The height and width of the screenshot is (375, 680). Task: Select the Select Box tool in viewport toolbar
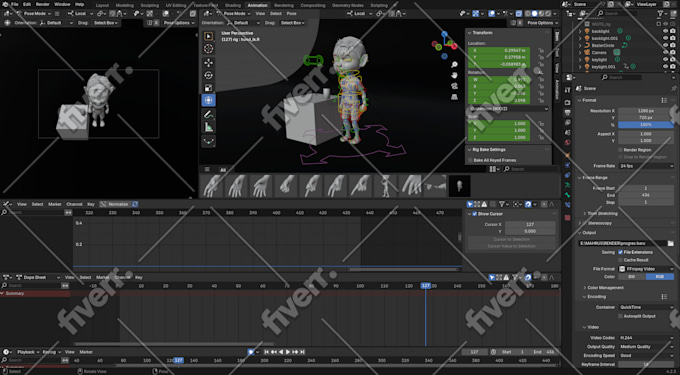pyautogui.click(x=209, y=36)
